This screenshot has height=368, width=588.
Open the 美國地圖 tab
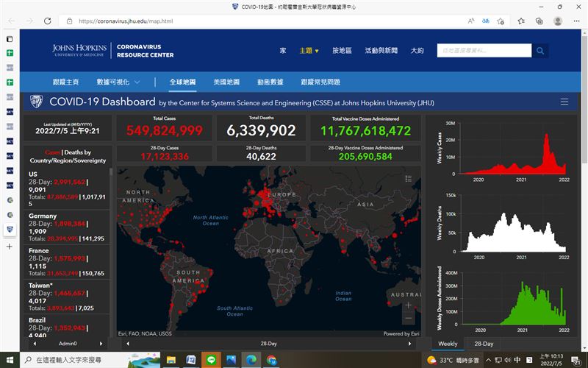click(x=226, y=82)
